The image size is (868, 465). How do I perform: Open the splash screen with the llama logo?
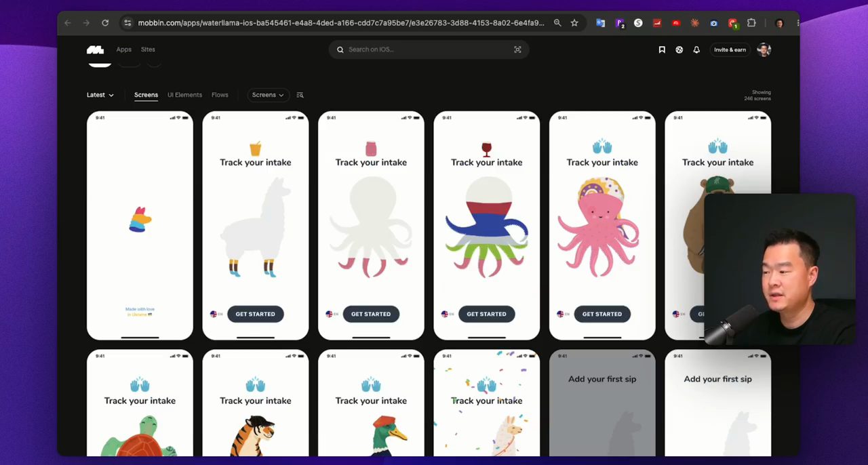(x=140, y=226)
